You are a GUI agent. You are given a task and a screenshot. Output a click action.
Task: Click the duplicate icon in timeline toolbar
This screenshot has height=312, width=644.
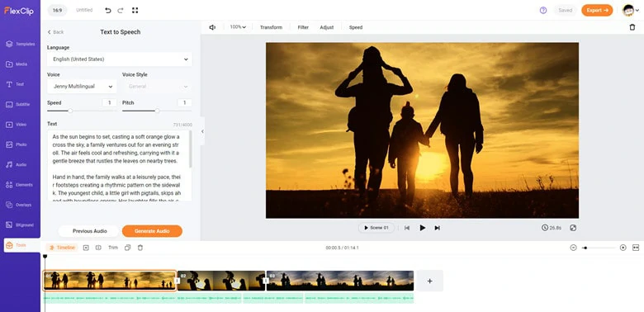128,248
